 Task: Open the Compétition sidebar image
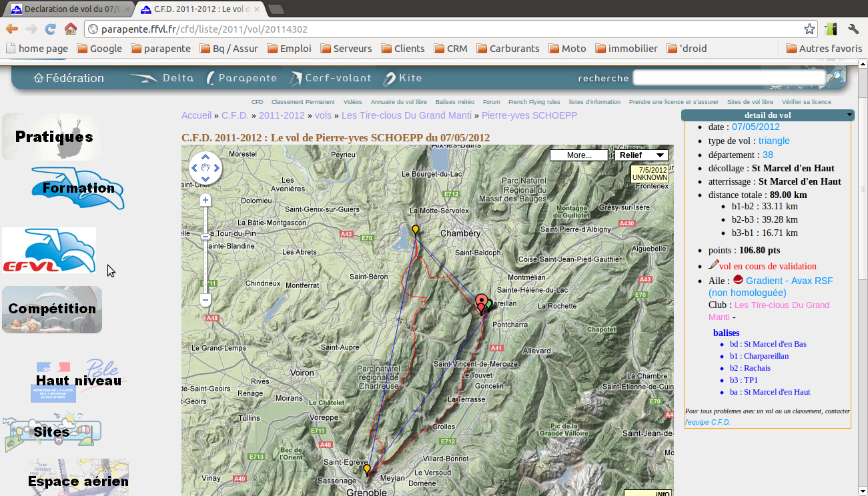click(x=52, y=309)
